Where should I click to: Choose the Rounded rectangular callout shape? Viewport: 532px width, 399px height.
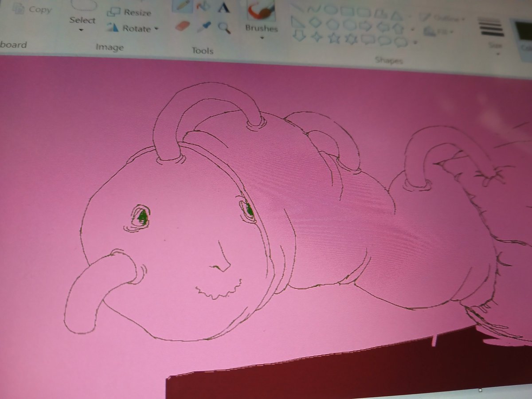pyautogui.click(x=368, y=40)
